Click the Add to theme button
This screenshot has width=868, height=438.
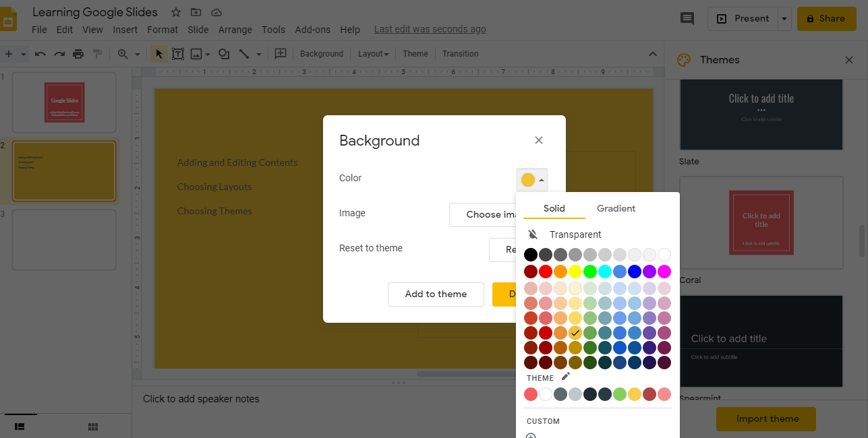tap(436, 294)
